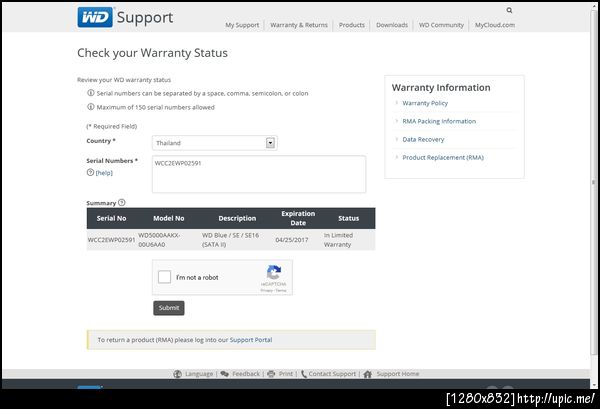The width and height of the screenshot is (600, 409).
Task: Open RMA Packing Information link
Action: (439, 121)
